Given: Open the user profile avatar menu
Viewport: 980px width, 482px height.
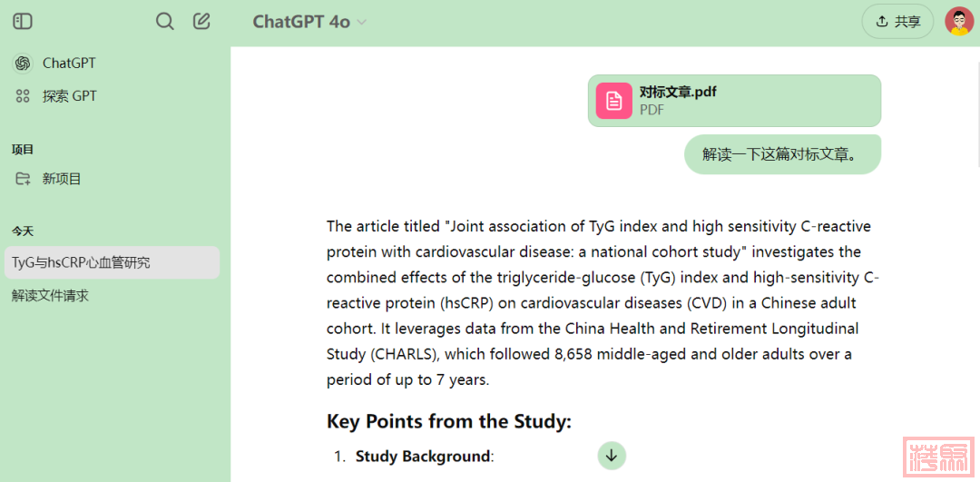Looking at the screenshot, I should (959, 22).
